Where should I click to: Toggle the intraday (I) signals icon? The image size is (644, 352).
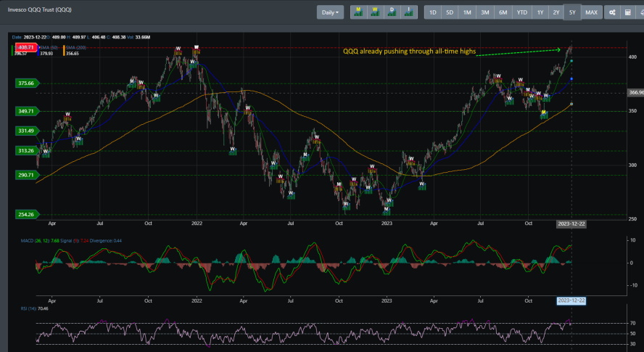click(x=408, y=12)
